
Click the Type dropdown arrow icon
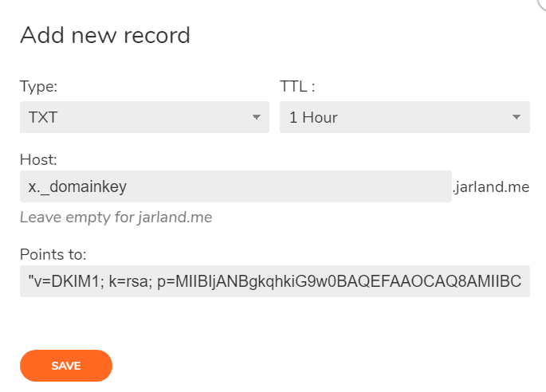coord(256,117)
